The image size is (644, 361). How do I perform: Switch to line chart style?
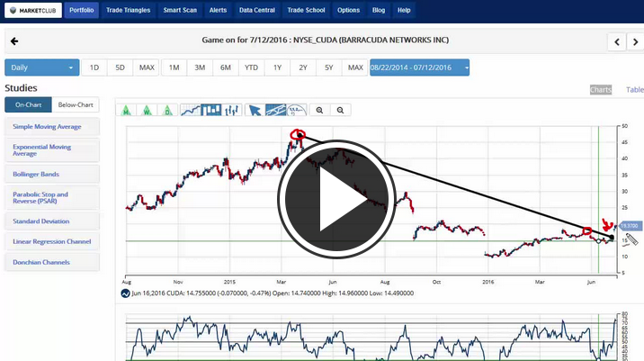(190, 110)
